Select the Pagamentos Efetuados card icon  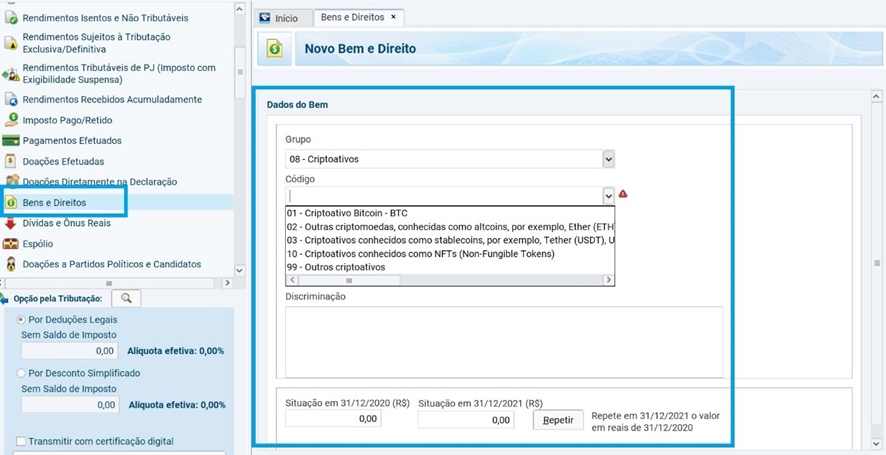point(11,141)
